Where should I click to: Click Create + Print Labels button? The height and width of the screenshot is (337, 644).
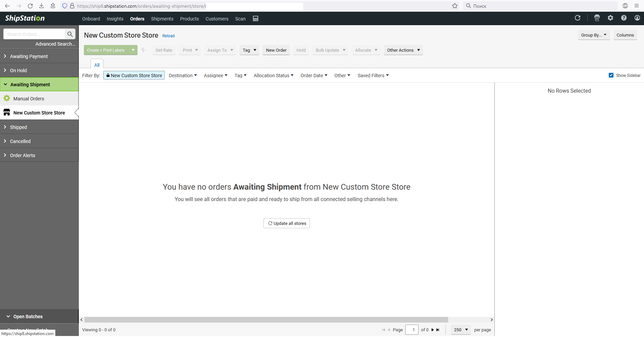pyautogui.click(x=106, y=50)
